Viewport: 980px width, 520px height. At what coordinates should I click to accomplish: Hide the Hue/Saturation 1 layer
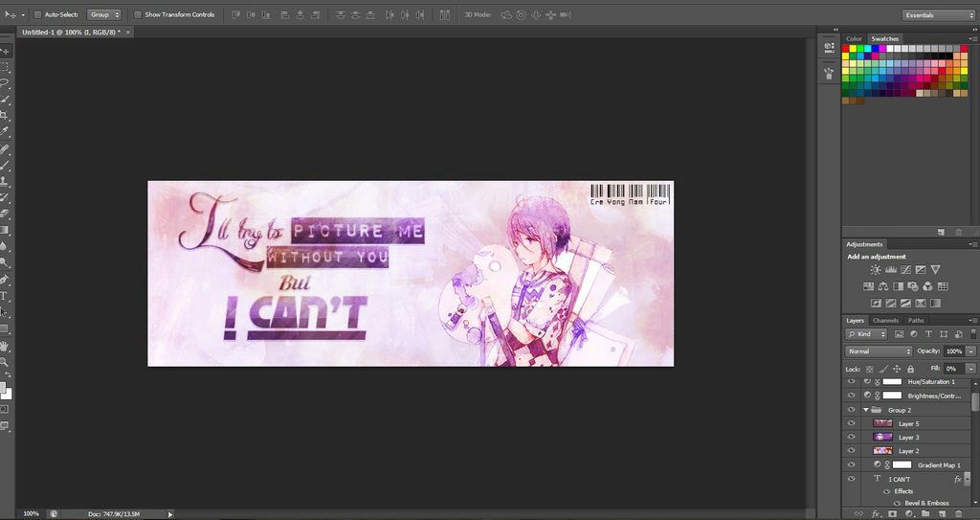pyautogui.click(x=851, y=382)
